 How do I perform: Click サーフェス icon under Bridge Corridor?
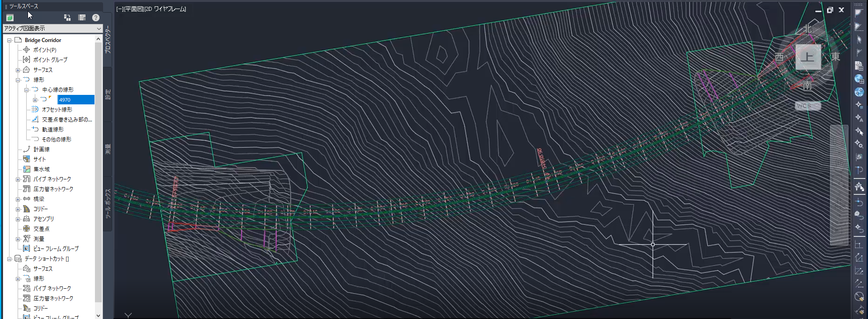27,70
